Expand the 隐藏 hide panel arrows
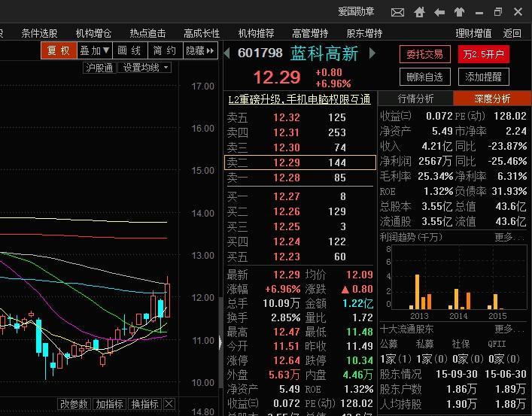 pyautogui.click(x=200, y=50)
